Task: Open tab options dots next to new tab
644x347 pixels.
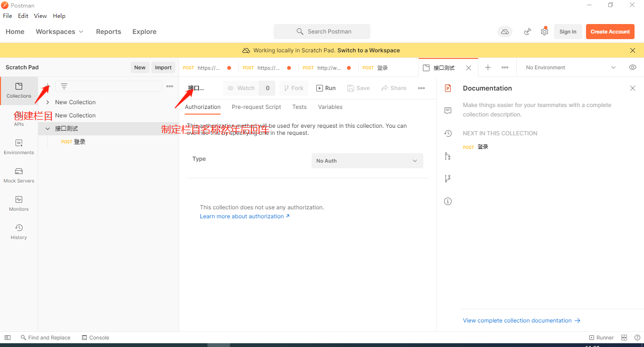Action: pyautogui.click(x=505, y=67)
